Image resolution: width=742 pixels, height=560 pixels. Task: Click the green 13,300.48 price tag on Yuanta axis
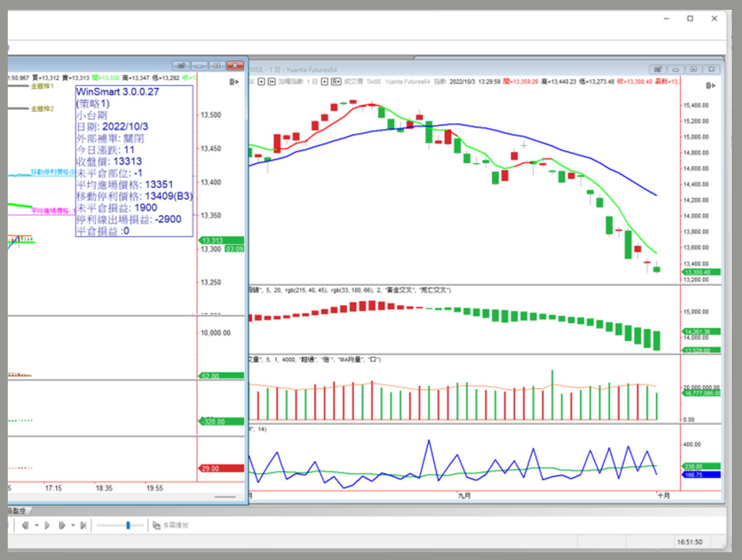[x=702, y=272]
